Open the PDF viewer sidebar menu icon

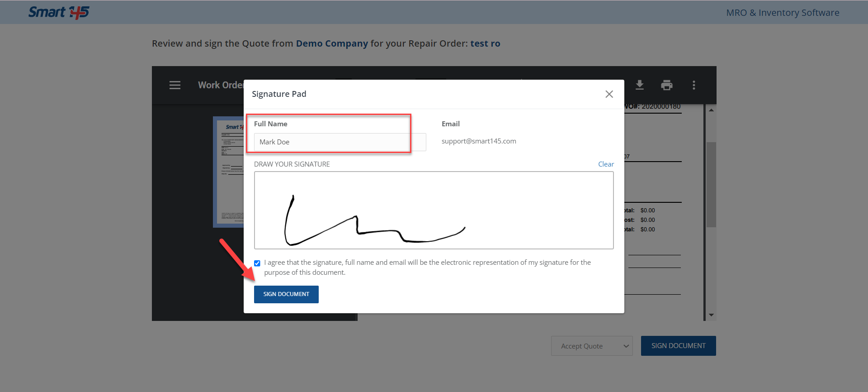pyautogui.click(x=175, y=85)
